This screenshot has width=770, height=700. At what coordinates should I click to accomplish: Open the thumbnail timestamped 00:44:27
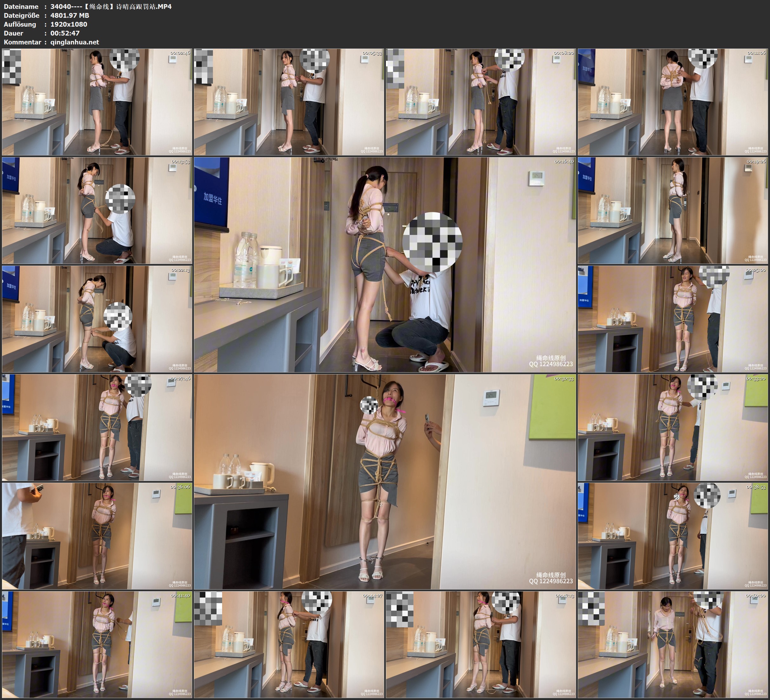pyautogui.click(x=289, y=644)
